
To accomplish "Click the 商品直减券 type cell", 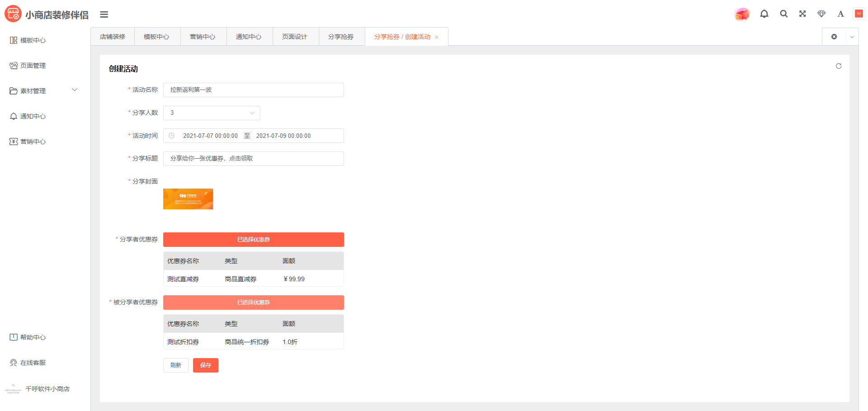I will pyautogui.click(x=241, y=279).
